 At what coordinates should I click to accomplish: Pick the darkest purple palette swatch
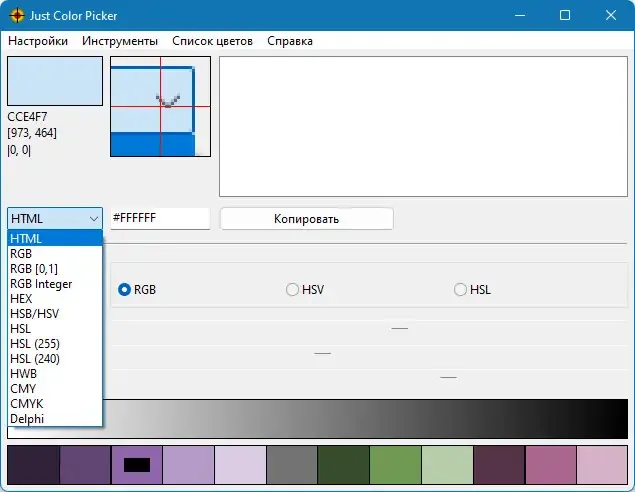pos(34,465)
